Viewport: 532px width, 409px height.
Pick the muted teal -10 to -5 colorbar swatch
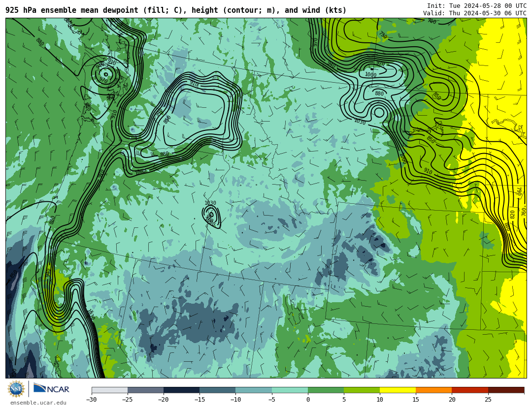[x=254, y=390]
